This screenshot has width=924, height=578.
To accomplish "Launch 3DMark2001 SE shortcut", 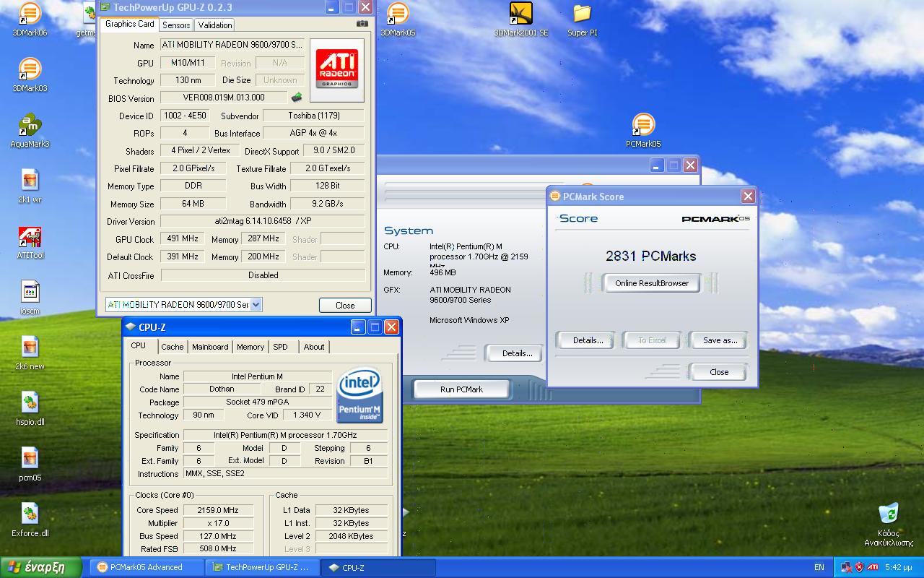I will 520,20.
